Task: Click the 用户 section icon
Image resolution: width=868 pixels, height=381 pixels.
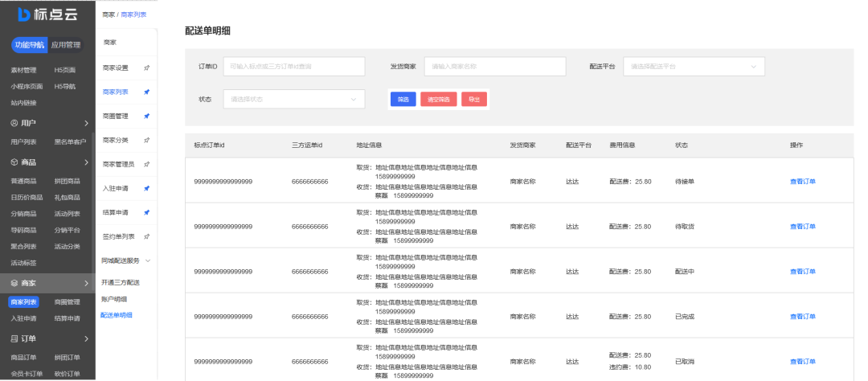Action: point(14,123)
